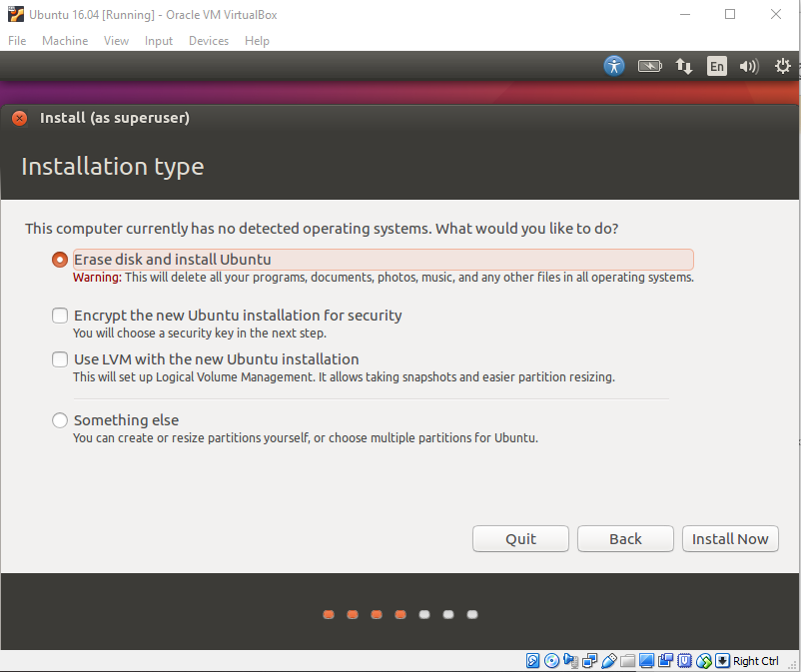This screenshot has height=672, width=801.
Task: Click the audio indicator icon in status bar
Action: pyautogui.click(x=570, y=661)
